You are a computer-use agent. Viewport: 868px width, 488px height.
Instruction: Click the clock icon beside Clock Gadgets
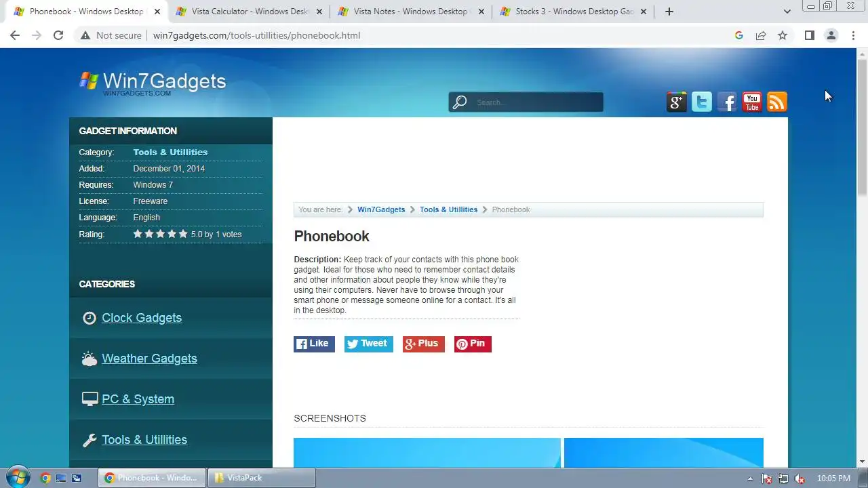90,318
